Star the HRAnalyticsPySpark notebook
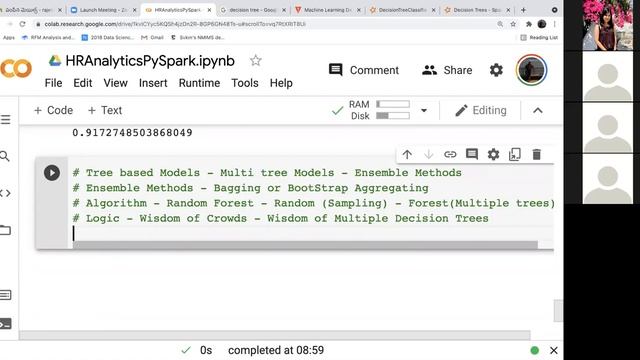The width and height of the screenshot is (640, 360). [256, 61]
